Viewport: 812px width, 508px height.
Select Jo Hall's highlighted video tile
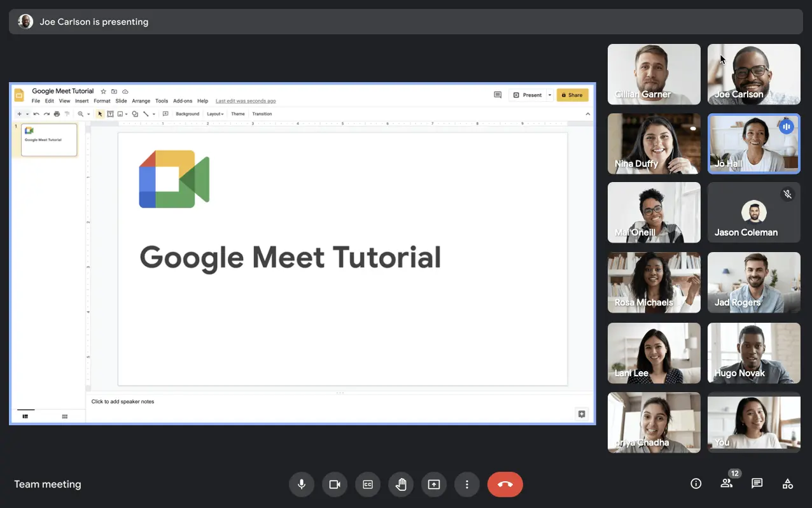tap(754, 144)
